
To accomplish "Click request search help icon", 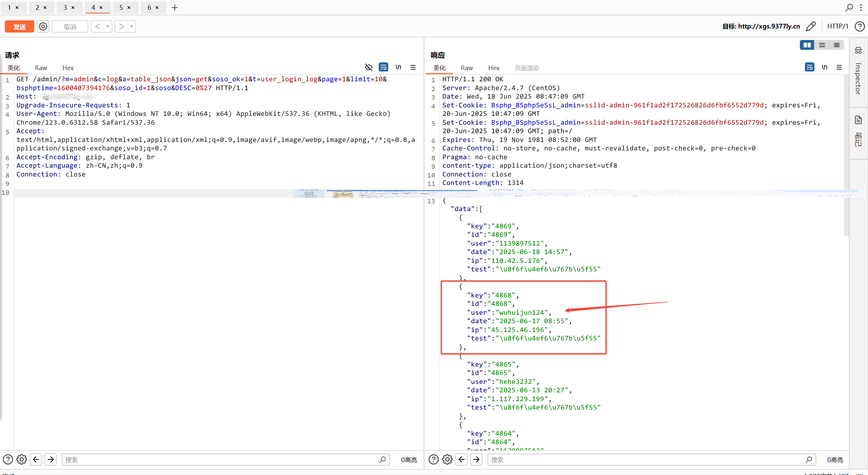I will [8, 459].
